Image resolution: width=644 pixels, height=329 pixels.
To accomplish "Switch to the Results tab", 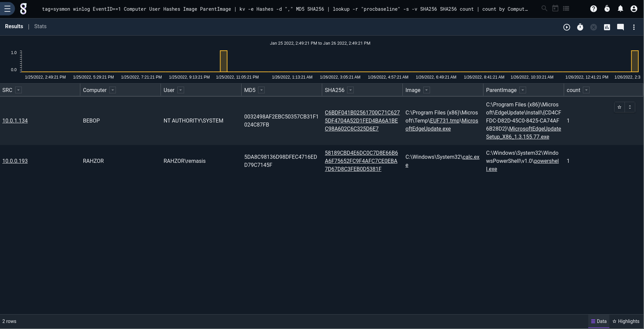I will (x=14, y=26).
